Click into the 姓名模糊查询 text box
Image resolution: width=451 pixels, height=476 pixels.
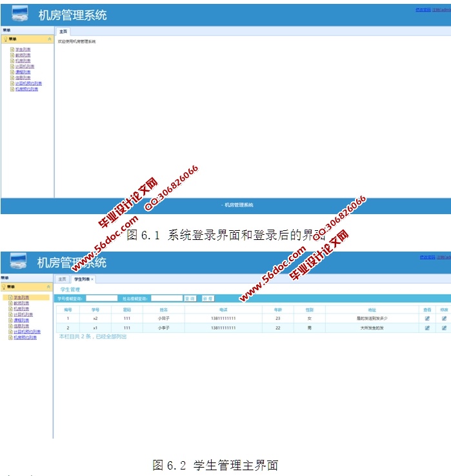point(166,299)
